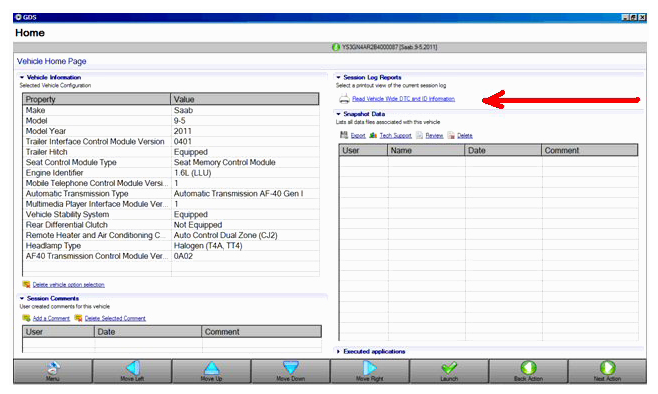The image size is (658, 394).
Task: Select the Automatic Transmission Type row
Action: click(171, 194)
